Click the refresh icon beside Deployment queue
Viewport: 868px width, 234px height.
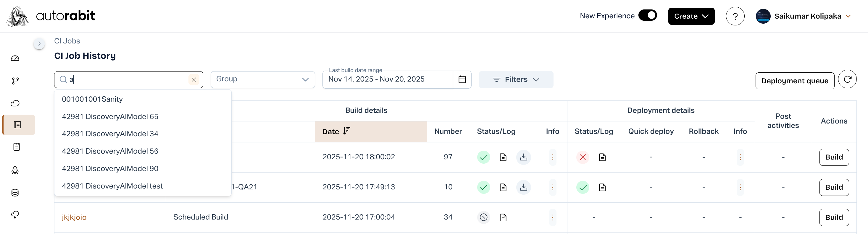[x=847, y=79]
